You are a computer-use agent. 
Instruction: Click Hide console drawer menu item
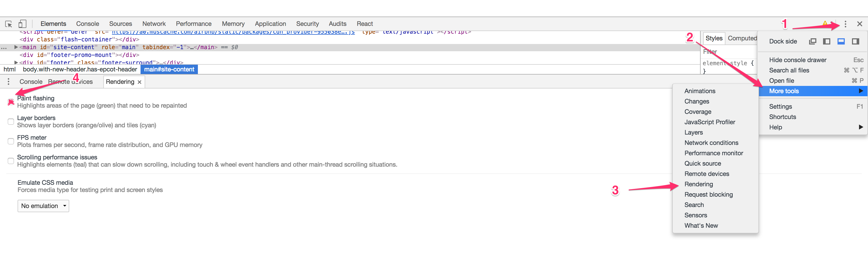coord(813,60)
